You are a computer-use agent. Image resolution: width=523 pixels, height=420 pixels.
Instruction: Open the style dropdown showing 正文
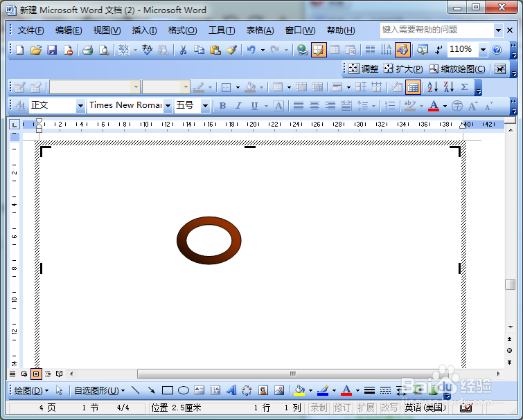(80, 106)
